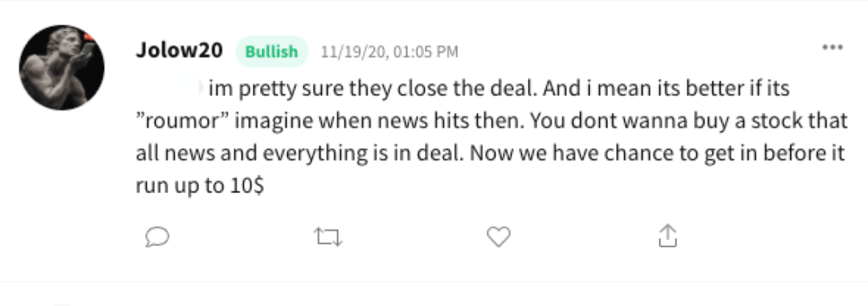Image resolution: width=868 pixels, height=306 pixels.
Task: Click the hidden ticker tag before "im pretty"
Action: pos(170,88)
